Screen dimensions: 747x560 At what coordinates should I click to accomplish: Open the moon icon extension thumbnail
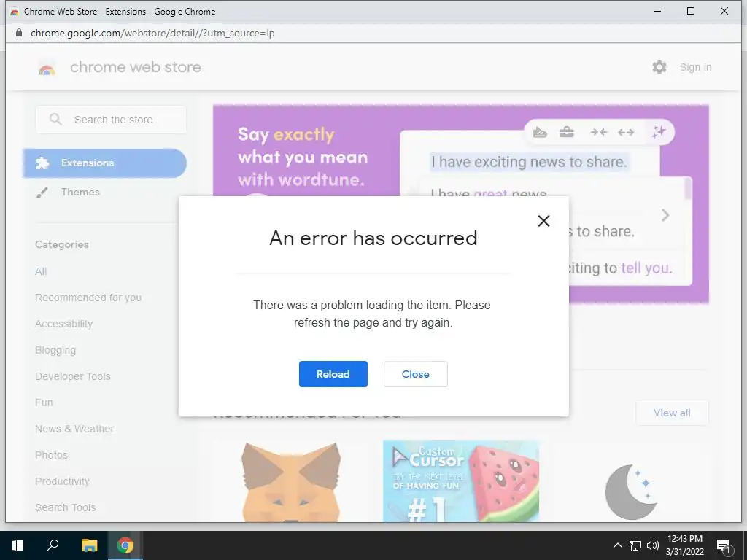click(x=631, y=492)
